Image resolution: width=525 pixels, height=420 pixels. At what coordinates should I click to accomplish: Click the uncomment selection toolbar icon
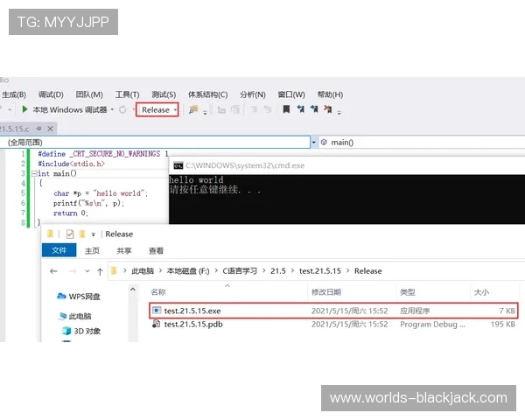point(268,109)
